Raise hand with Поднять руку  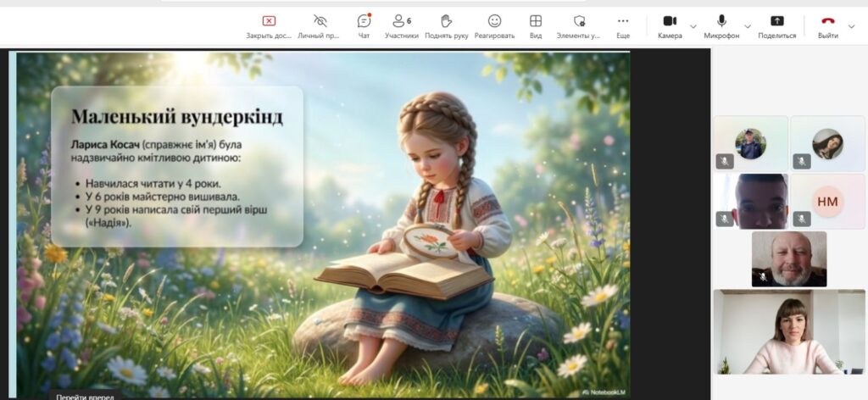click(446, 22)
